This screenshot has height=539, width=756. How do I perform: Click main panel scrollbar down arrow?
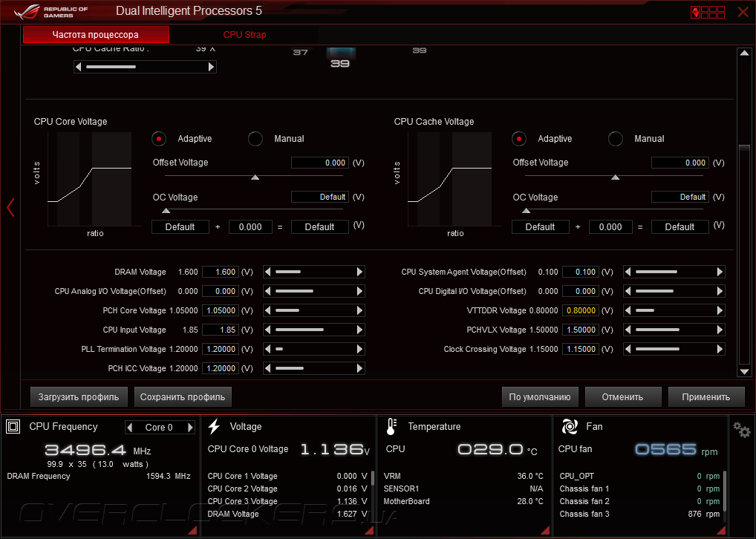coord(744,372)
